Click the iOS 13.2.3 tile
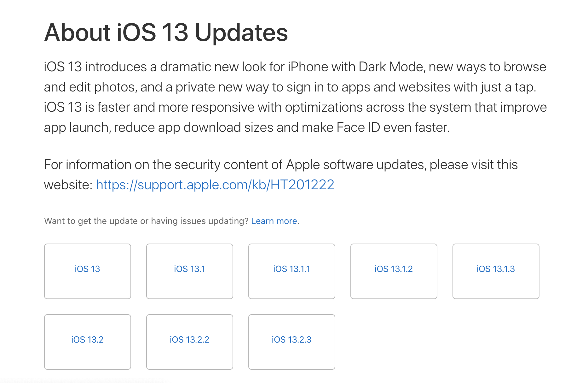The height and width of the screenshot is (383, 588). [291, 342]
